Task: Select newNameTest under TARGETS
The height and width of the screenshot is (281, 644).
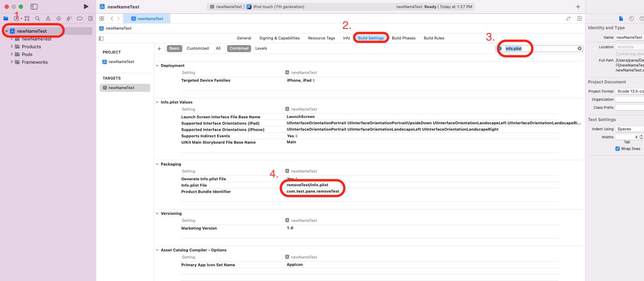Action: click(125, 88)
